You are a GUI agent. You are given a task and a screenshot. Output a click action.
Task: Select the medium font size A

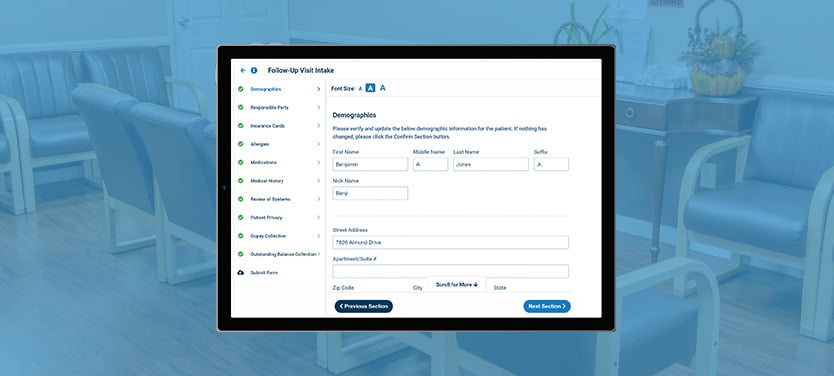click(371, 88)
